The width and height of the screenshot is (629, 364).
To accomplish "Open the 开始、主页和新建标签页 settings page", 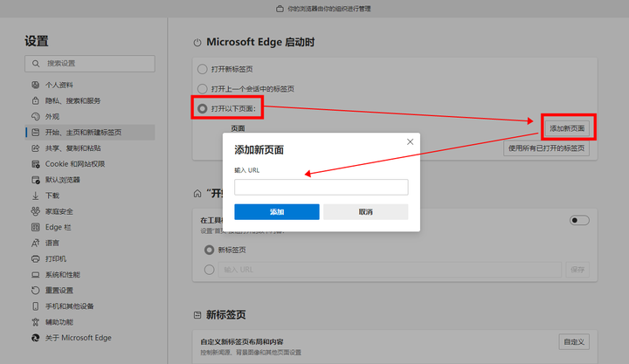I will [x=90, y=133].
